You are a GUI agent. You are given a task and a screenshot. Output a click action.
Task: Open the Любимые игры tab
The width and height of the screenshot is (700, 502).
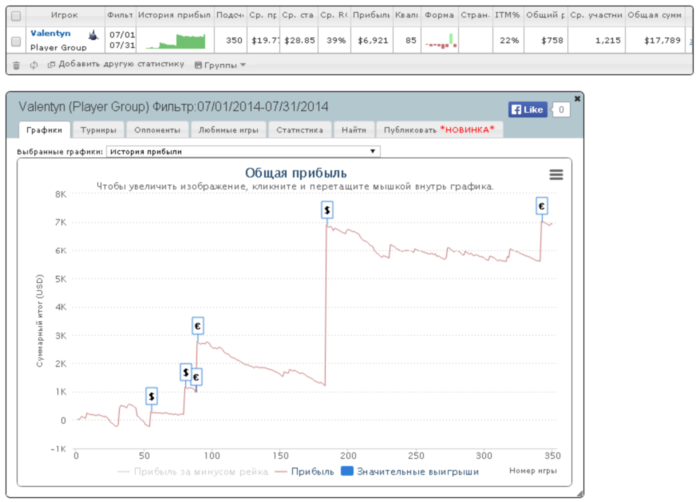pyautogui.click(x=229, y=130)
